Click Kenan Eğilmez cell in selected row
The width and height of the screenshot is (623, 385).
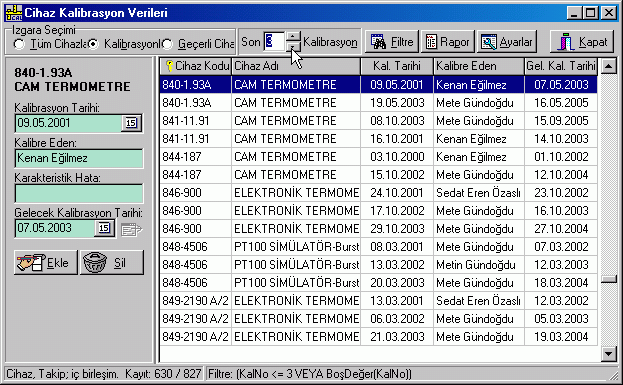pos(479,85)
